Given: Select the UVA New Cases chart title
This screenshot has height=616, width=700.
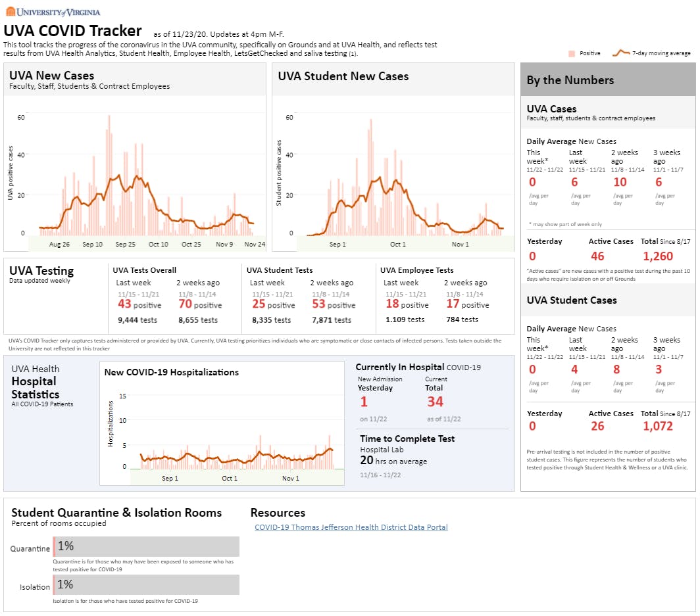Looking at the screenshot, I should point(52,76).
